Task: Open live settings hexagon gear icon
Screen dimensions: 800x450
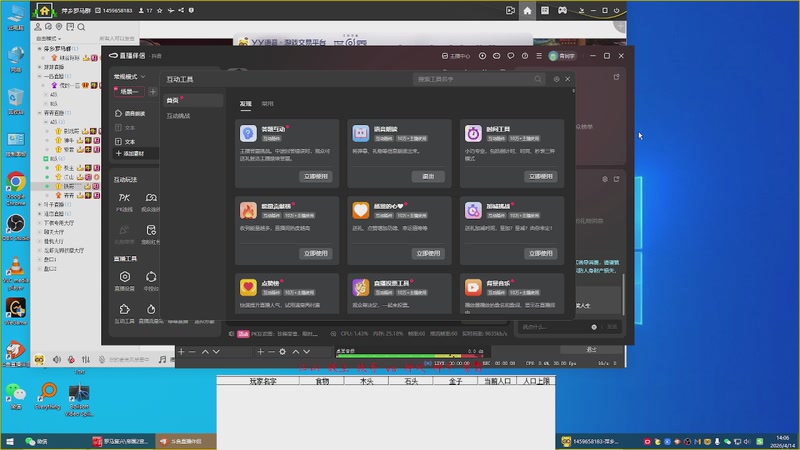Action: tap(124, 277)
